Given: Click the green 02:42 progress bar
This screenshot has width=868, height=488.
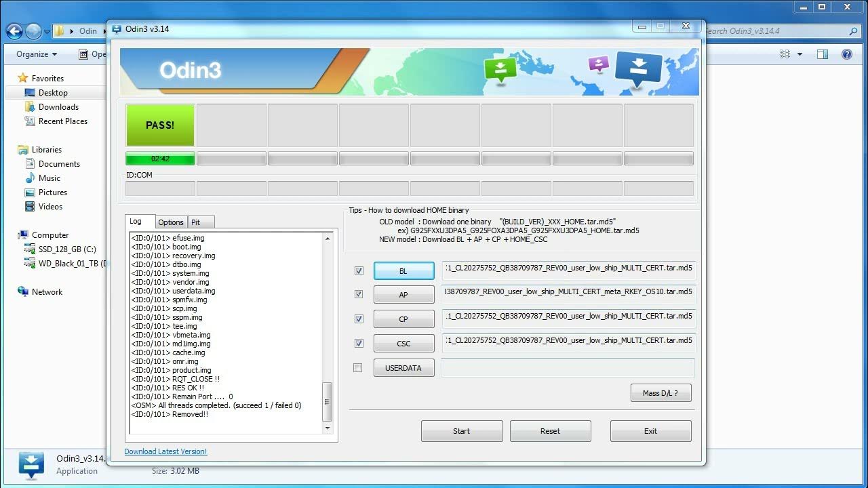Looking at the screenshot, I should click(160, 159).
